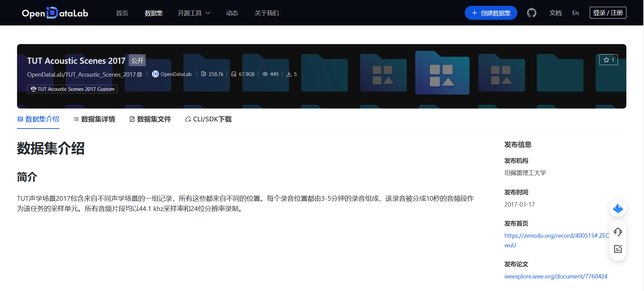Viewport: 644px width, 291px height.
Task: Star the dataset with the star button
Action: [608, 60]
